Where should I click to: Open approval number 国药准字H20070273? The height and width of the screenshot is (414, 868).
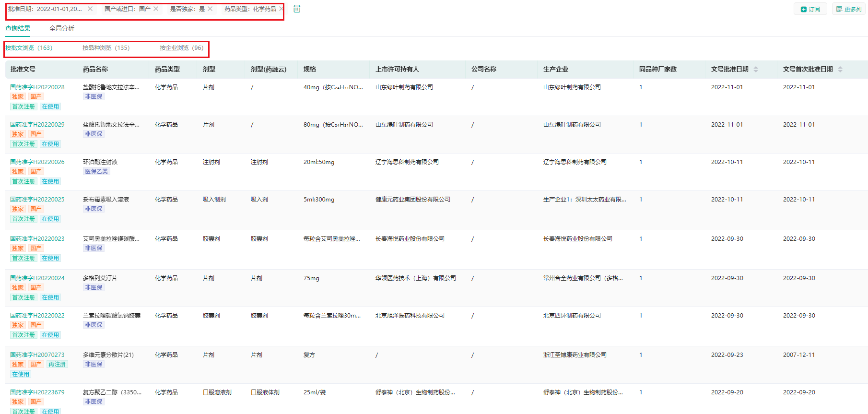pyautogui.click(x=37, y=355)
